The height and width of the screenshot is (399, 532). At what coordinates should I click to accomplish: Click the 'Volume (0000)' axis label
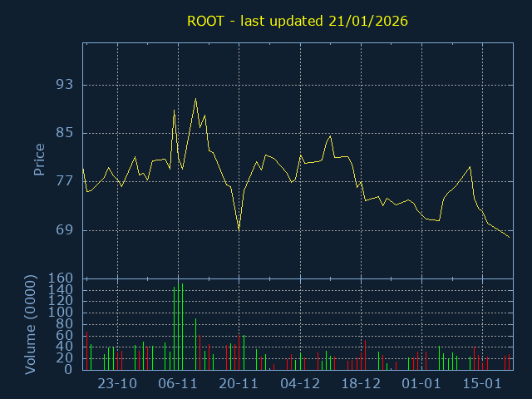point(30,323)
